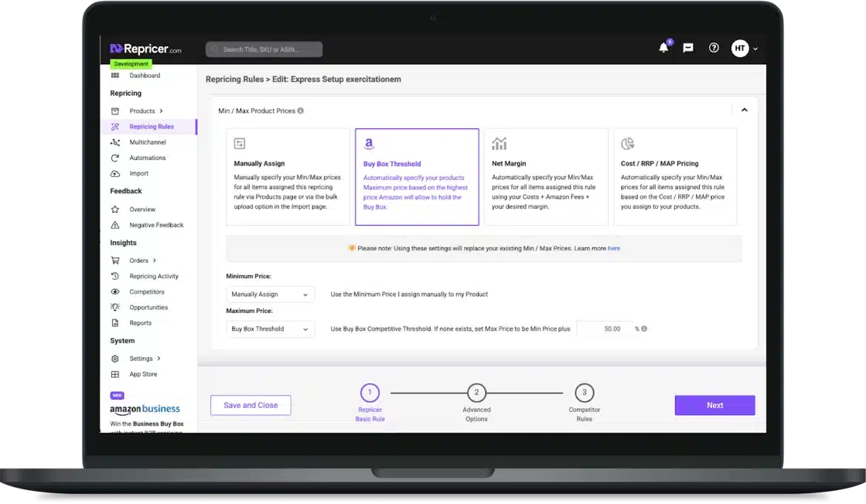Click the Repricing Rules breadcrumb link

pyautogui.click(x=235, y=80)
